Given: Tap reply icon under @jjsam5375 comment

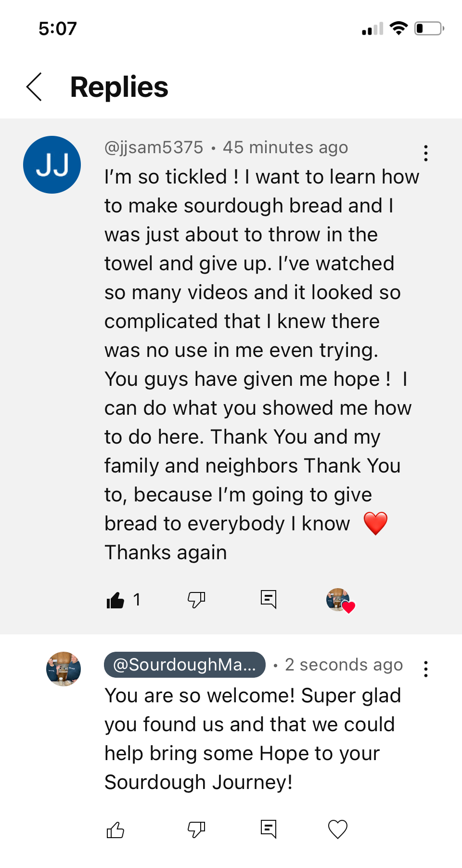Looking at the screenshot, I should click(x=268, y=600).
